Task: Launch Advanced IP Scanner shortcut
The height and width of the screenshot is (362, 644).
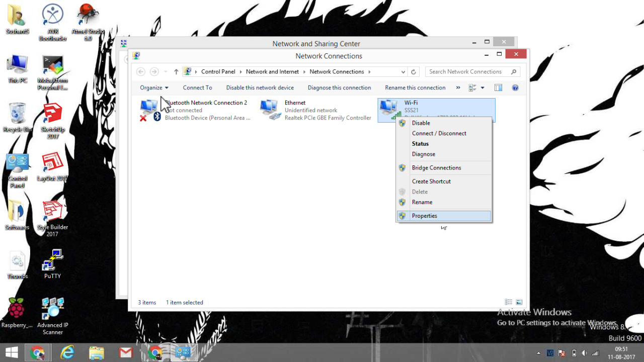Action: pyautogui.click(x=52, y=316)
